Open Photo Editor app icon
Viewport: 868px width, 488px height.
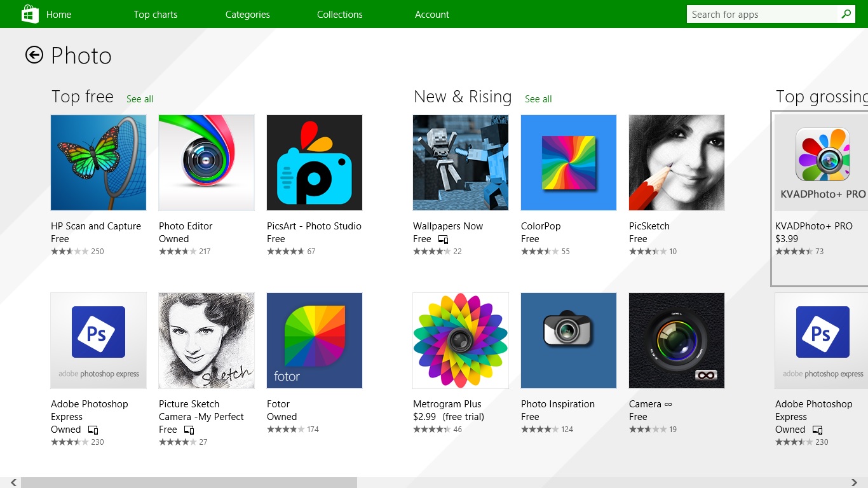[207, 163]
